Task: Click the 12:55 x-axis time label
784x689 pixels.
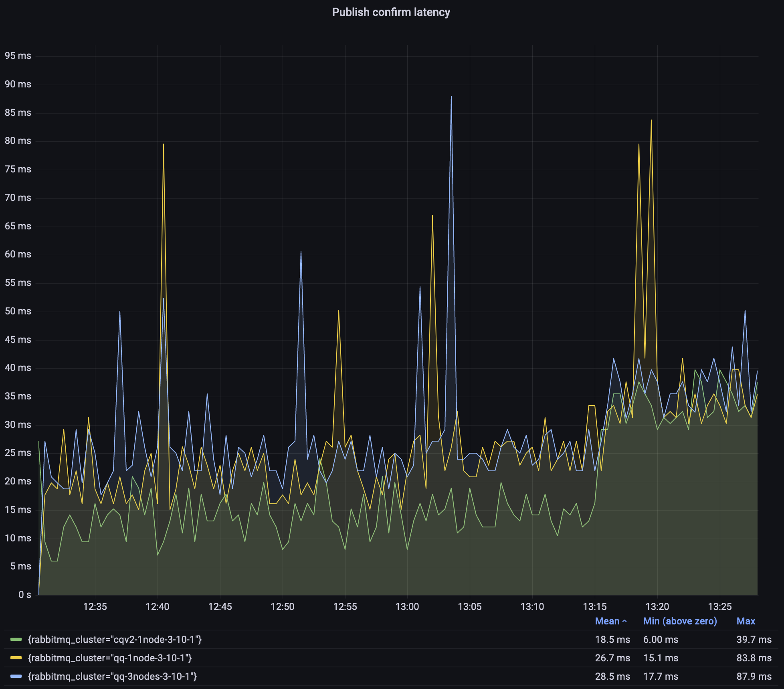Action: click(345, 606)
